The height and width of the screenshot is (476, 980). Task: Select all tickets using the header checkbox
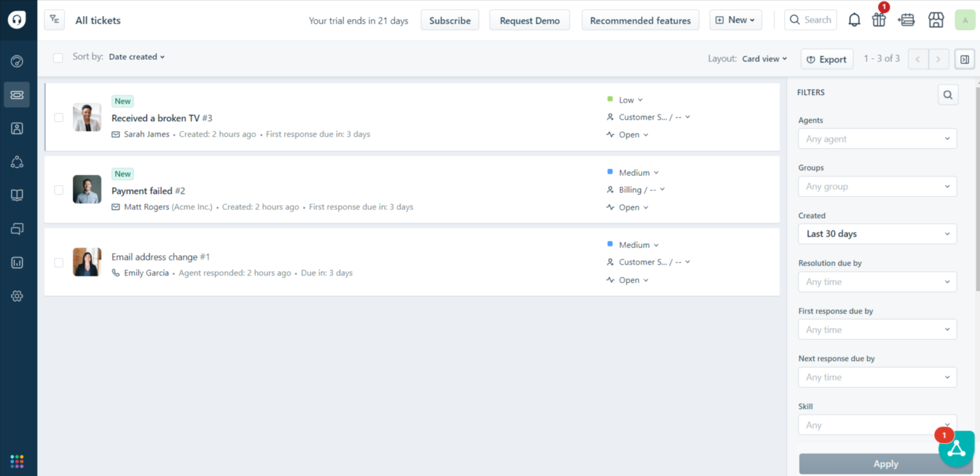(58, 57)
